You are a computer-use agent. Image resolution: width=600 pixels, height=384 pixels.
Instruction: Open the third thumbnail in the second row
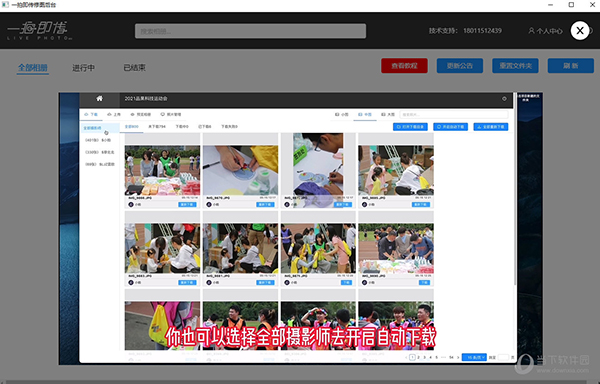(x=318, y=248)
